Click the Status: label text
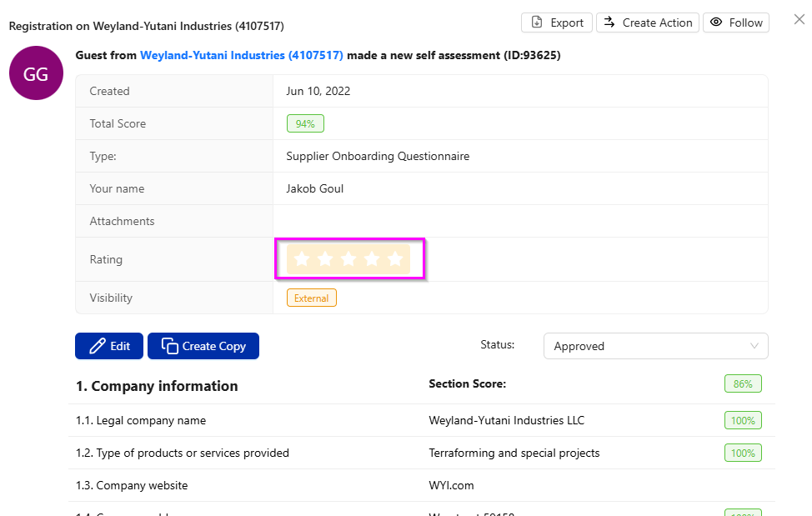This screenshot has width=812, height=516. click(x=497, y=344)
